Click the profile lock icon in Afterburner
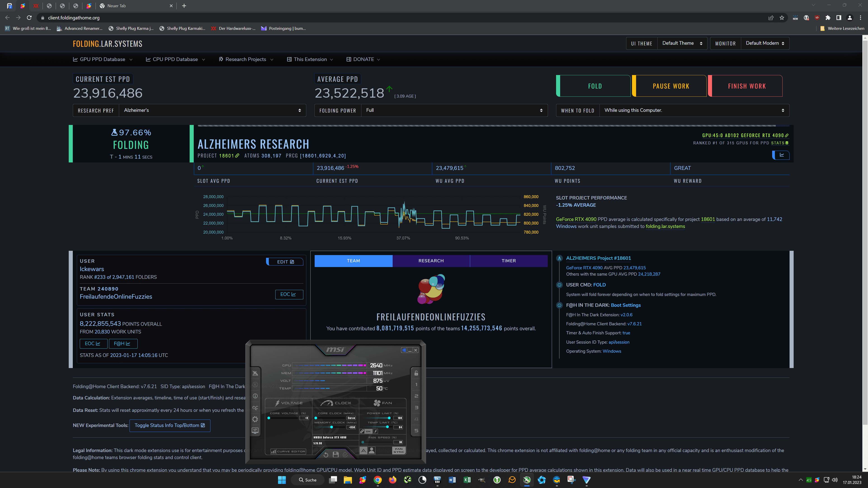 point(416,373)
